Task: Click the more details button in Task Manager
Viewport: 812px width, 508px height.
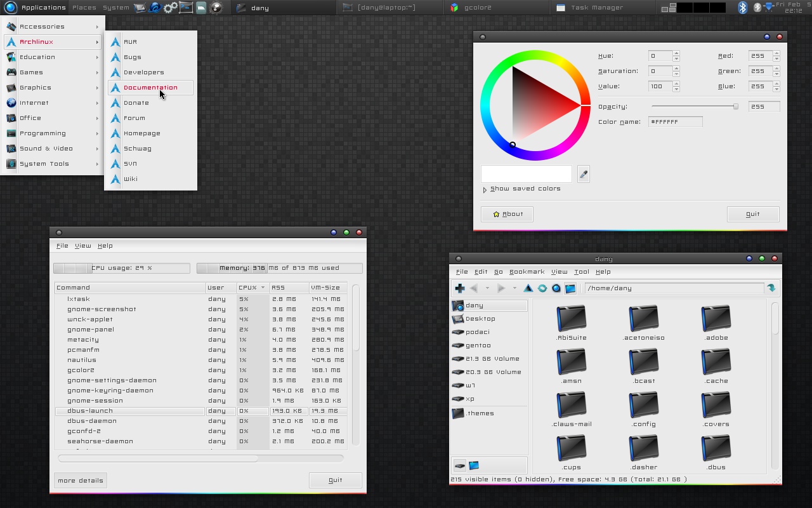Action: (x=80, y=481)
